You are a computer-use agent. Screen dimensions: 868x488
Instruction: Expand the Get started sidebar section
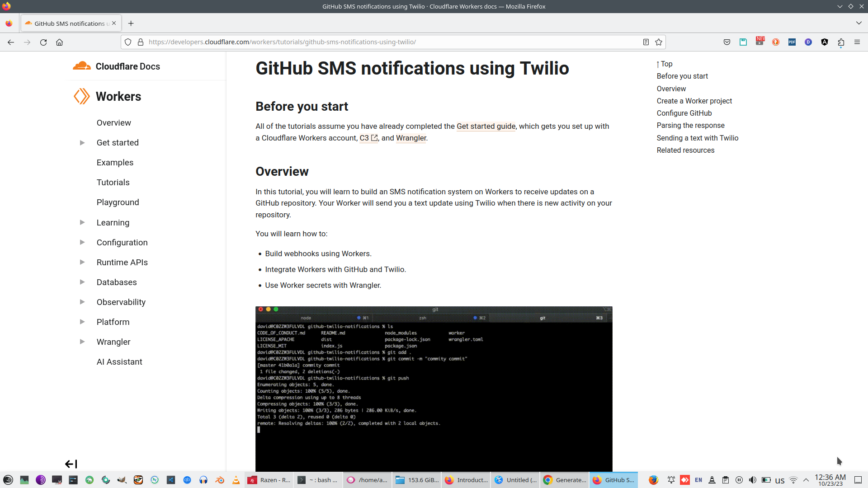(x=82, y=143)
